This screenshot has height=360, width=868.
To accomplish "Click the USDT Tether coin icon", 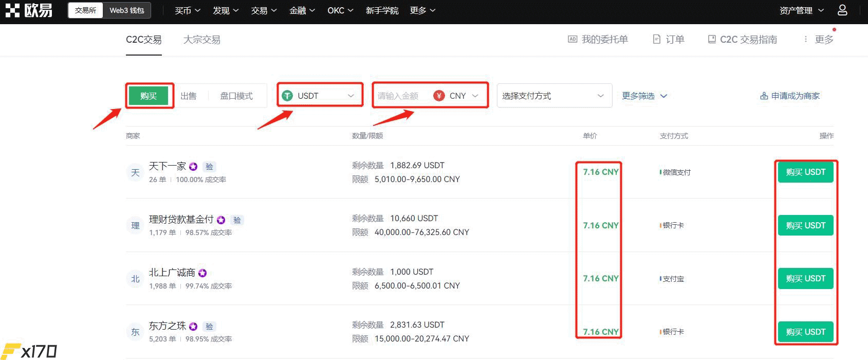I will (287, 96).
